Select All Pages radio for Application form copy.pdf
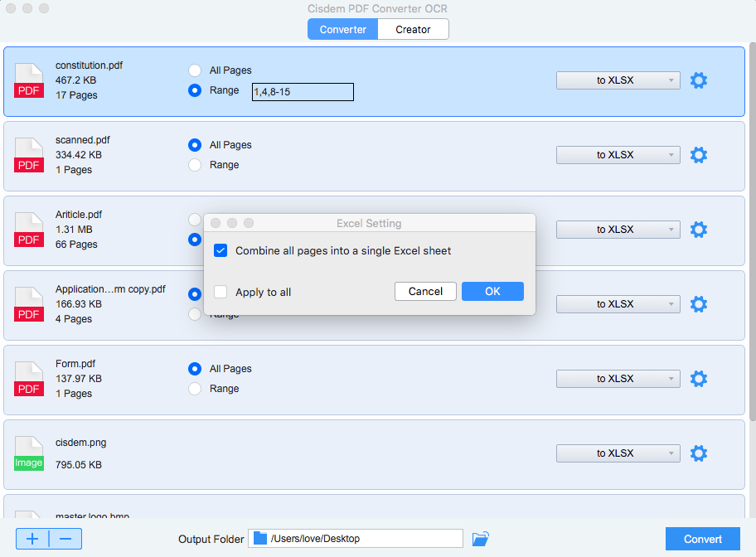This screenshot has height=557, width=756. coord(195,294)
